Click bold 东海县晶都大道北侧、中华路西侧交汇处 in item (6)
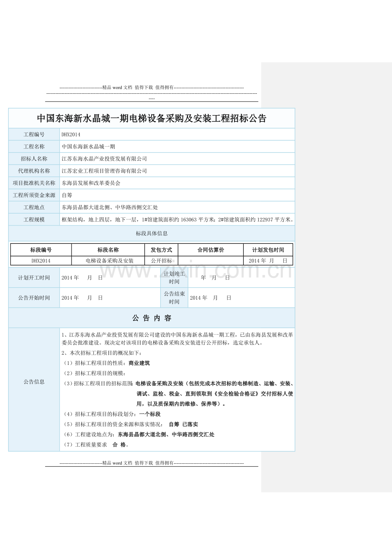 point(166,434)
